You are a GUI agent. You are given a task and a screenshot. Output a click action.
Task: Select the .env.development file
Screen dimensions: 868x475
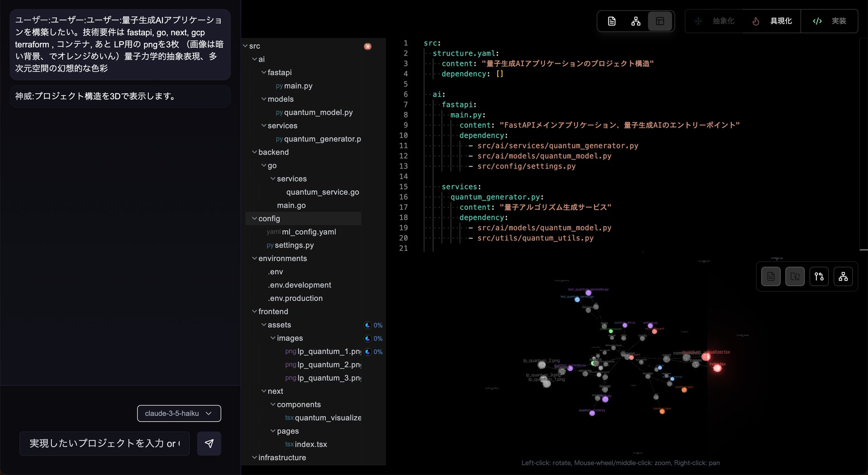[x=300, y=285]
